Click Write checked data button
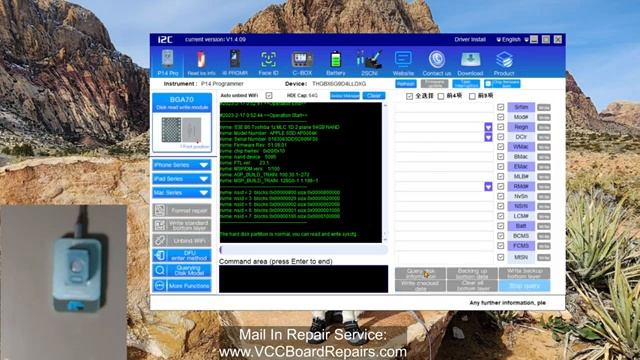 420,286
